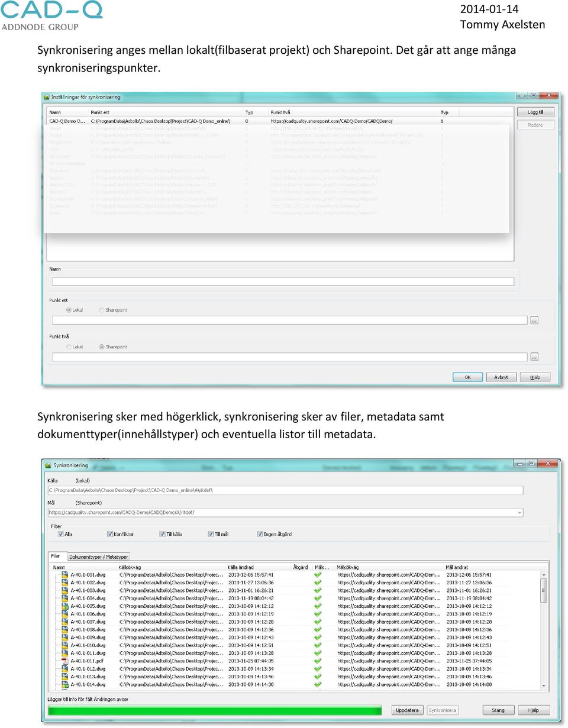The height and width of the screenshot is (728, 568).
Task: Select Lokal radio under Punkt två
Action: [x=69, y=347]
